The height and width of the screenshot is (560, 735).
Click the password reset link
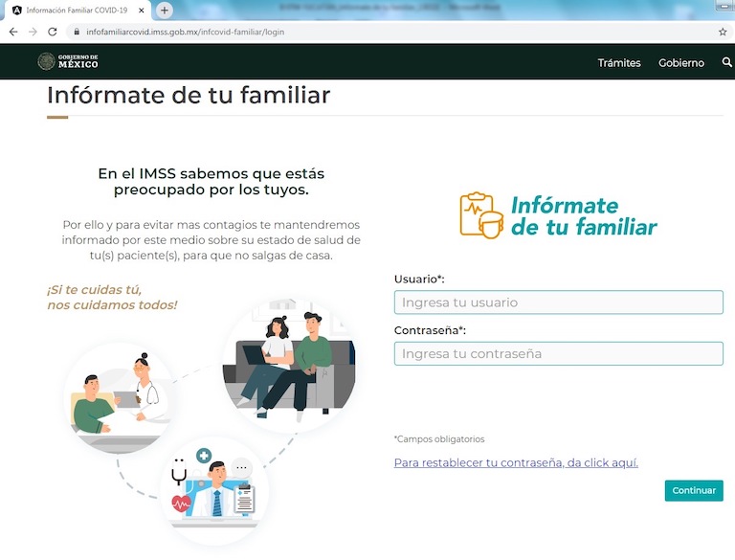[516, 463]
